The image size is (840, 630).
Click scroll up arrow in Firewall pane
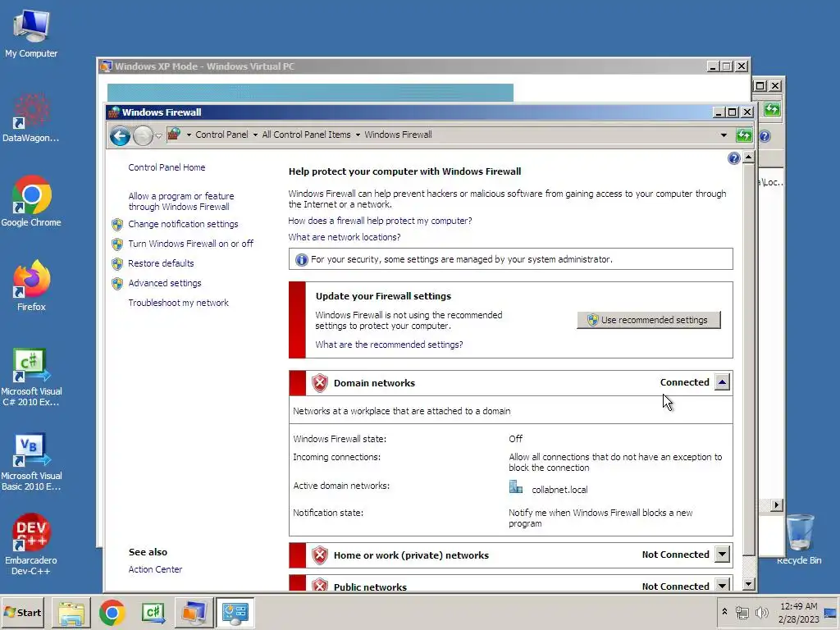pyautogui.click(x=749, y=157)
